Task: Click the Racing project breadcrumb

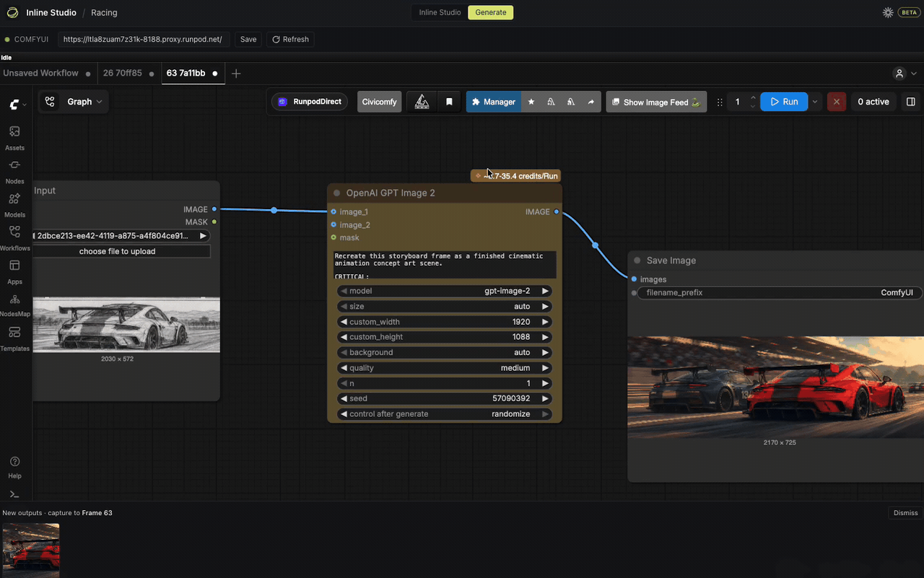Action: coord(104,12)
